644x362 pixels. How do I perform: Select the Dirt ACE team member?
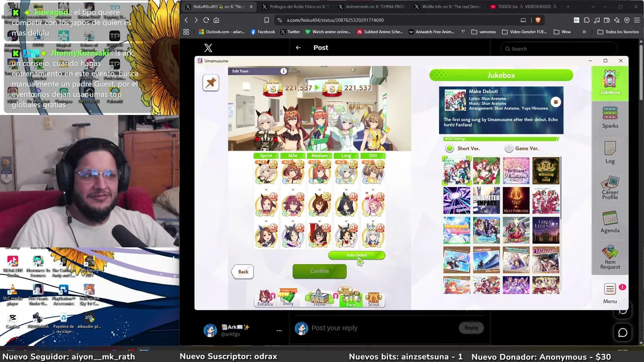372,171
